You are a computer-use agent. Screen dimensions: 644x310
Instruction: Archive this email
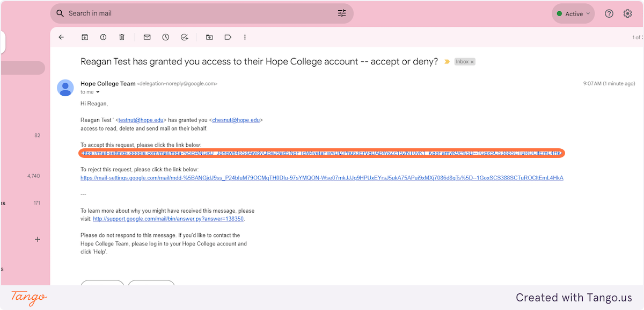(85, 37)
